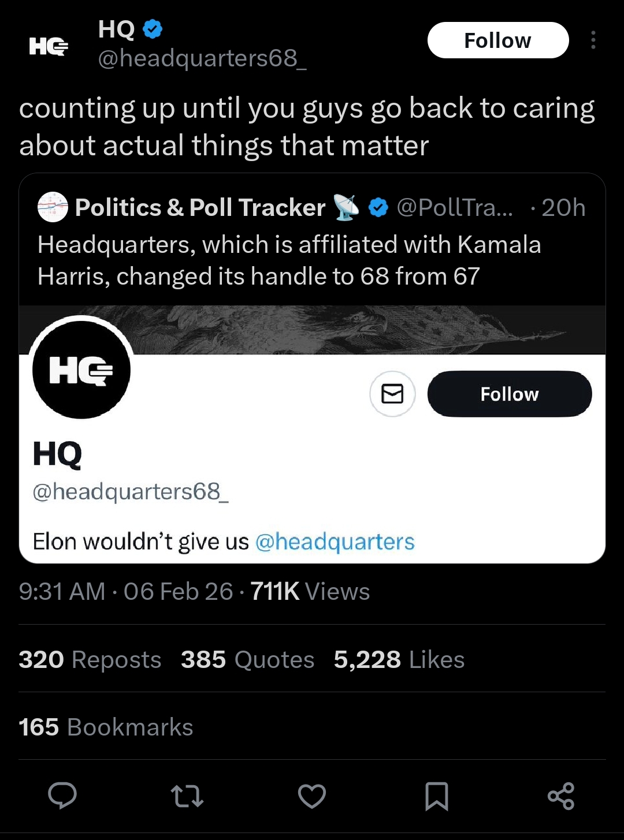
Task: Bookmark this post
Action: (436, 796)
